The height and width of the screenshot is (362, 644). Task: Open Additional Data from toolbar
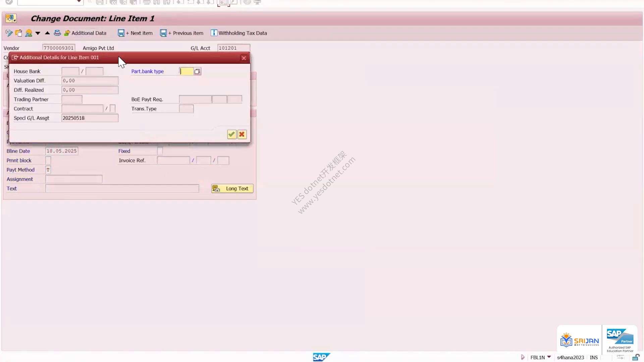(x=85, y=33)
